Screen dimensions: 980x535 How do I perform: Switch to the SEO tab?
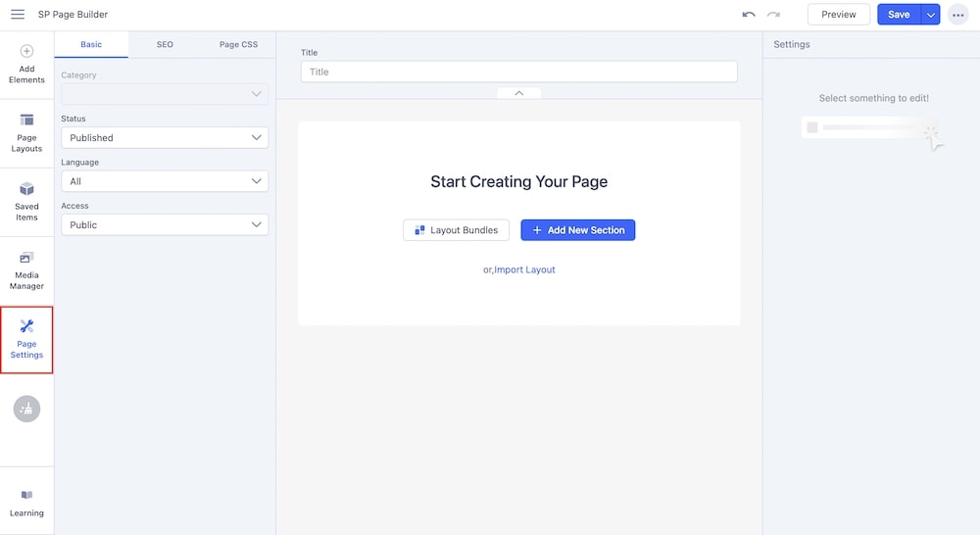point(165,45)
